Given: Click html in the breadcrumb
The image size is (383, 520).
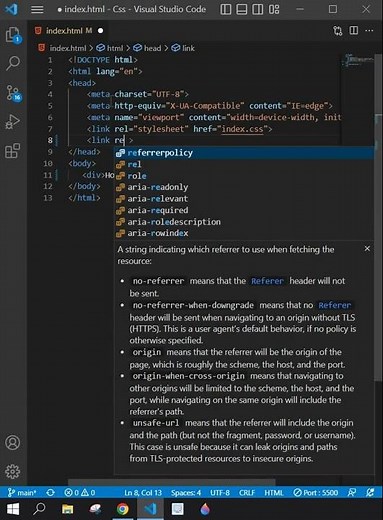Looking at the screenshot, I should pos(115,48).
